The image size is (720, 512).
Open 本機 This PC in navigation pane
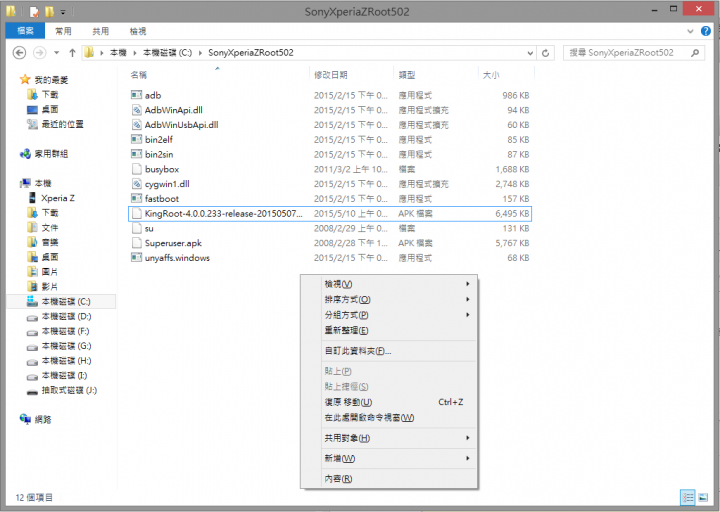coord(36,183)
